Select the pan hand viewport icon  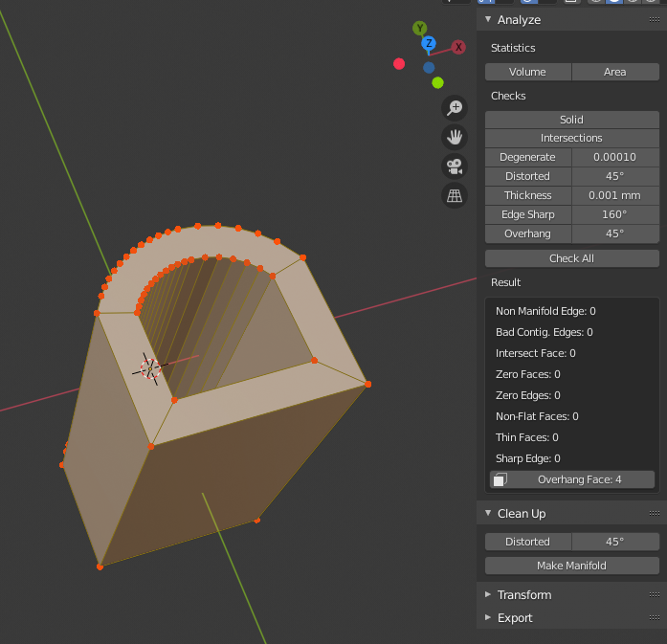point(455,137)
